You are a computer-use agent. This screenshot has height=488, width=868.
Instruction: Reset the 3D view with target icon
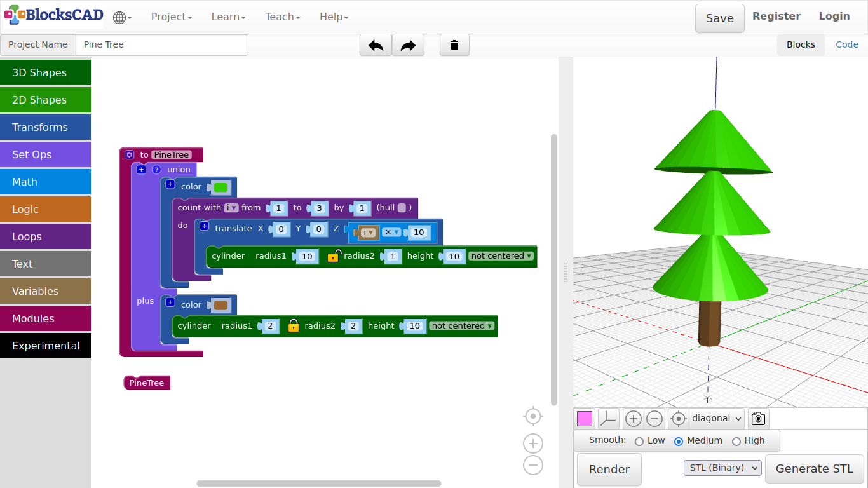678,419
